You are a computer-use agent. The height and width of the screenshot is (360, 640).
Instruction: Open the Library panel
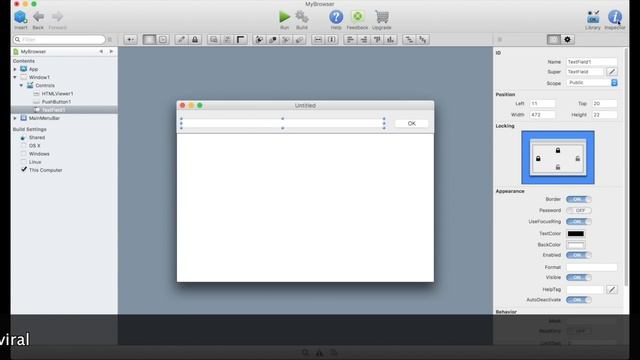pos(593,17)
